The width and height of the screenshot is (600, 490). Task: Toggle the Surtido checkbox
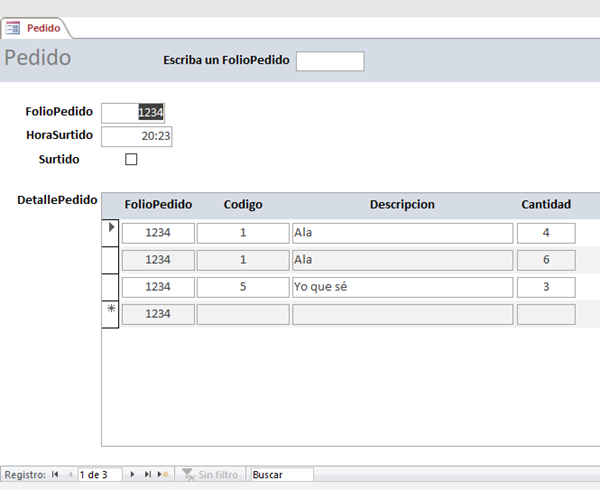[x=131, y=159]
